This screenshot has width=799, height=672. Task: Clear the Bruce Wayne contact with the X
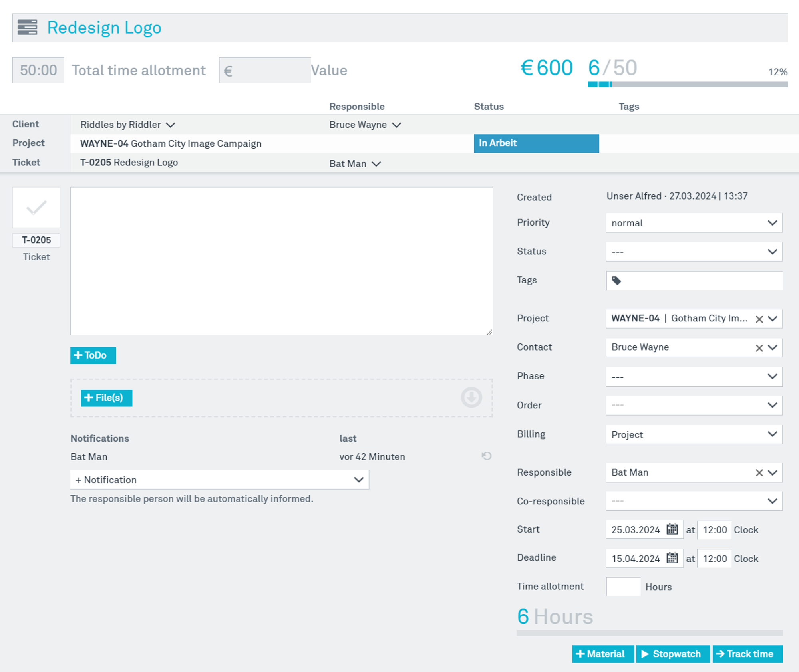pyautogui.click(x=759, y=348)
